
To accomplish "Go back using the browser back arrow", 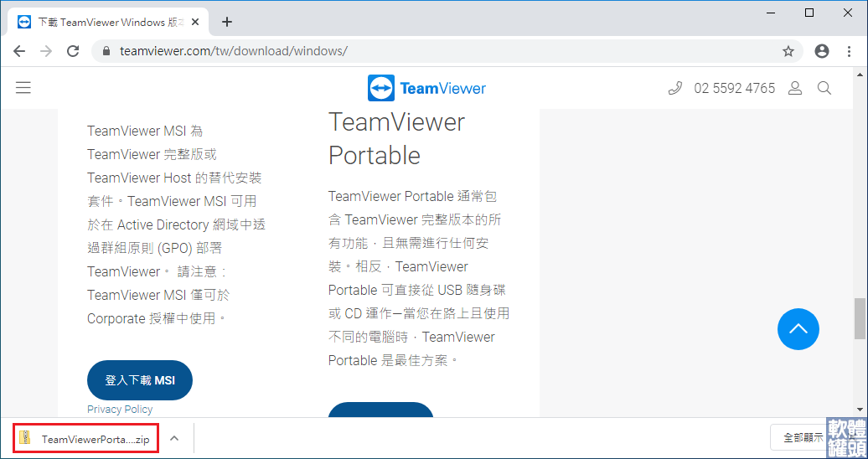I will coord(19,51).
